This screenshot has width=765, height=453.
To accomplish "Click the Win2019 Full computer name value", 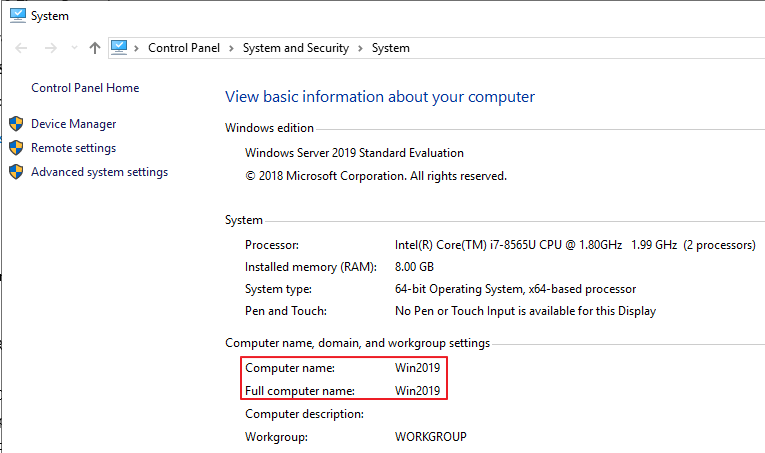I will [417, 391].
